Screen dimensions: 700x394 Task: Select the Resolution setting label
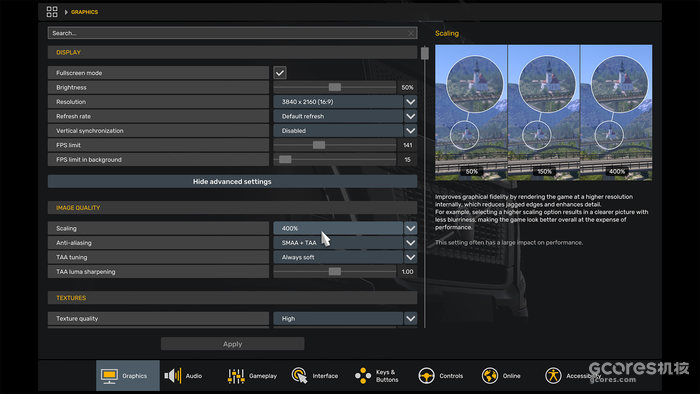(x=71, y=102)
